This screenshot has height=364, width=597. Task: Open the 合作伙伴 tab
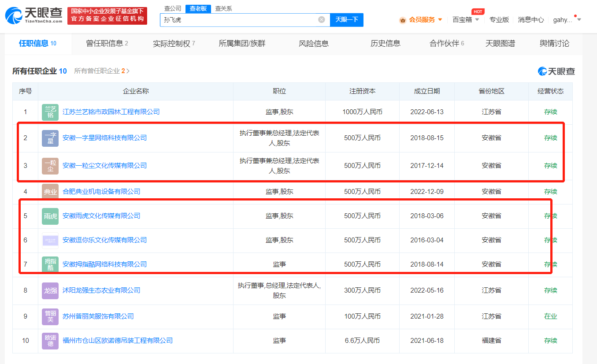coord(447,43)
